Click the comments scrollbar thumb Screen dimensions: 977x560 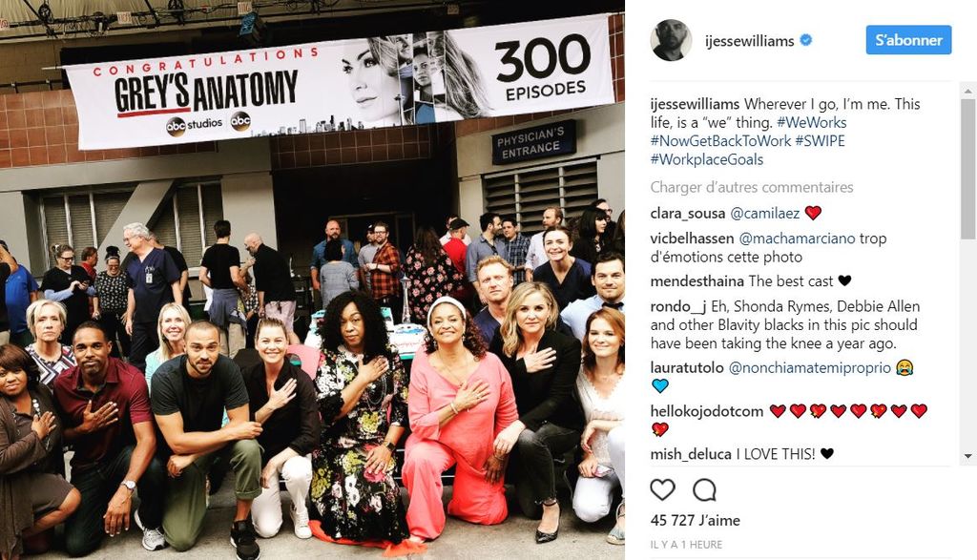[968, 168]
